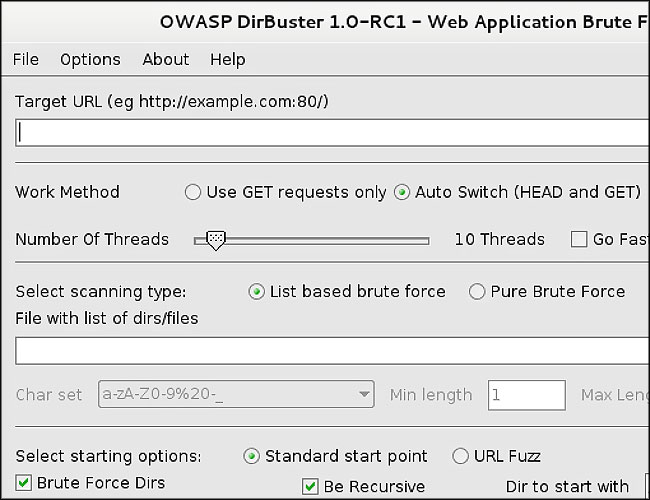
Task: Click the Select starting options label
Action: 108,456
